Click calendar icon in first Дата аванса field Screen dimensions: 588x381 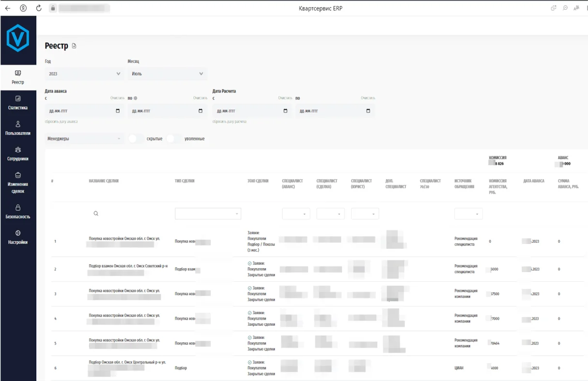pyautogui.click(x=118, y=111)
